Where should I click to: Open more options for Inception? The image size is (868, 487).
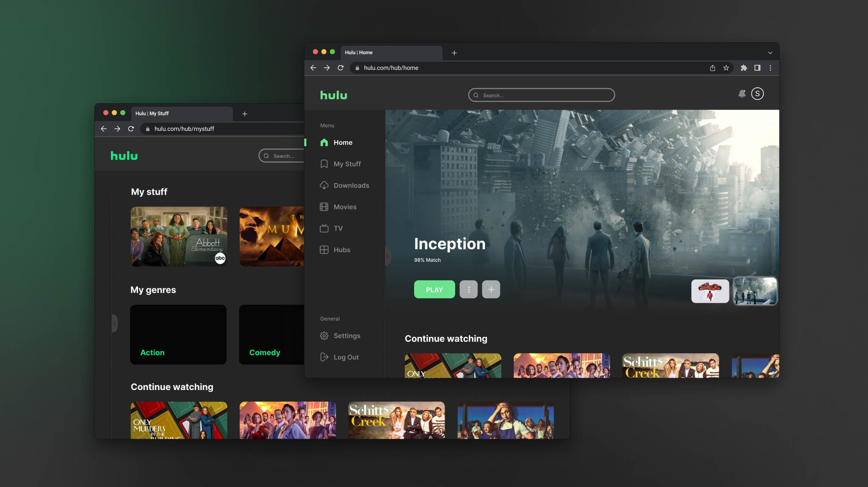tap(468, 290)
